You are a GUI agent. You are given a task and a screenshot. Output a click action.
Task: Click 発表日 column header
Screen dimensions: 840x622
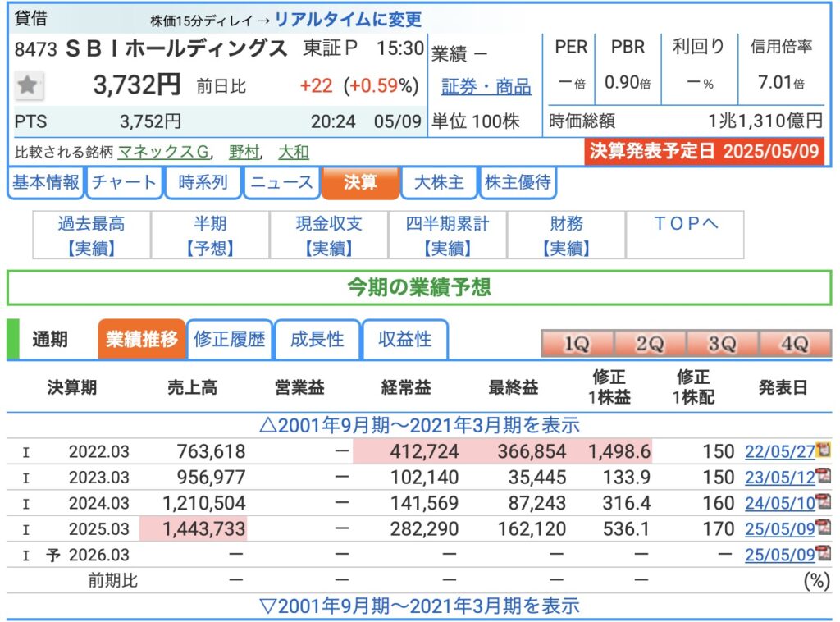point(783,387)
